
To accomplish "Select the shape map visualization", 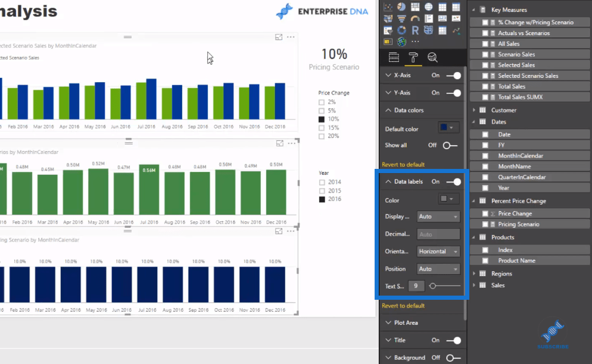I will coord(429,30).
